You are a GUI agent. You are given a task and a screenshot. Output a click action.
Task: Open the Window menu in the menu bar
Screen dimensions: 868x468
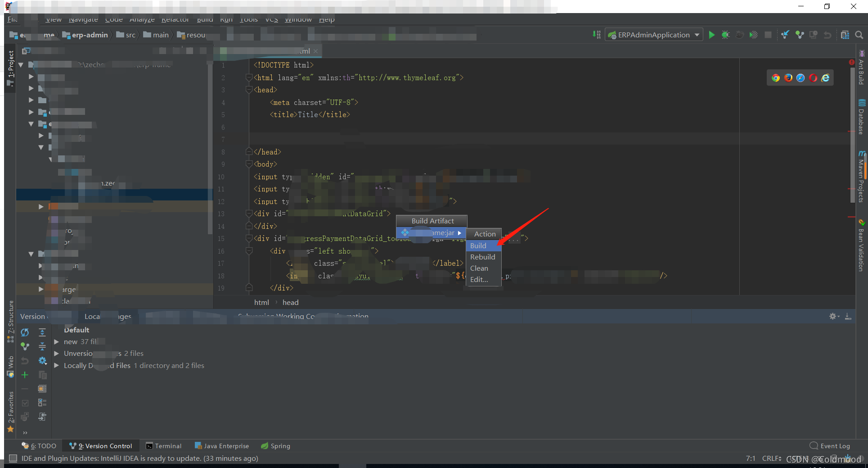coord(298,19)
